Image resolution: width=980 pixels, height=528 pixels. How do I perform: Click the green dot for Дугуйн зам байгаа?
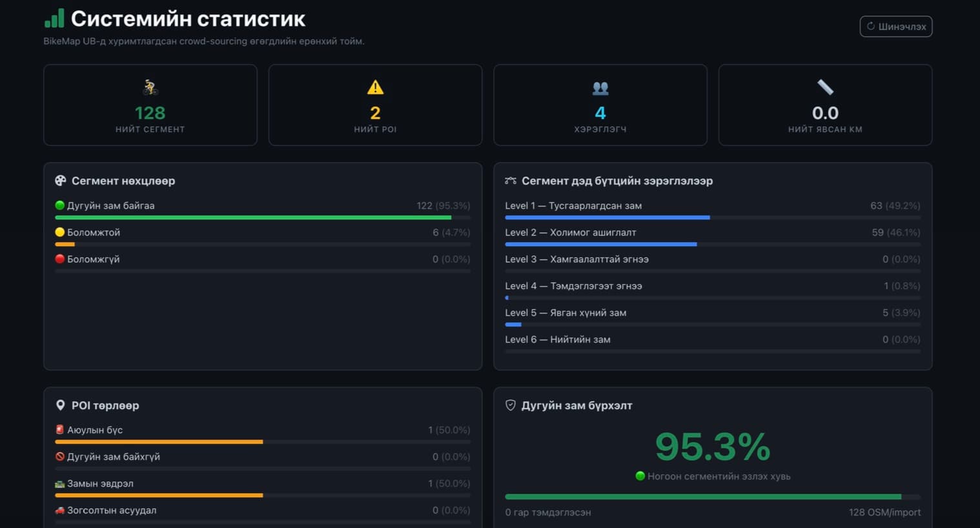point(60,205)
